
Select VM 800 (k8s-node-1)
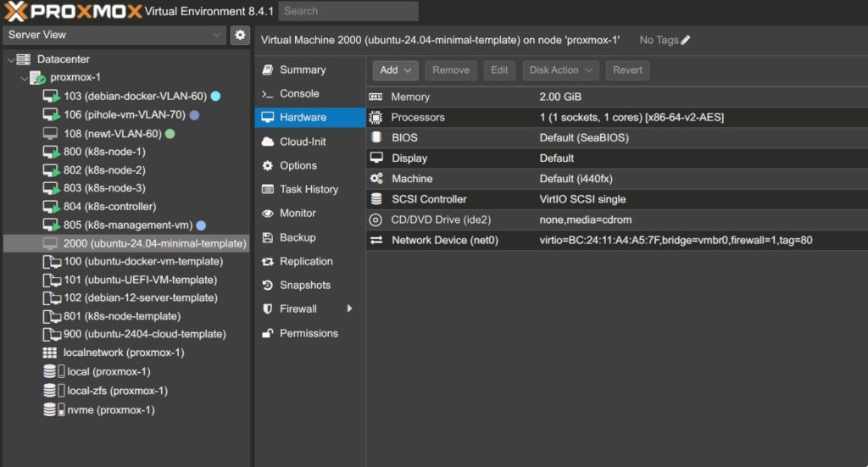click(126, 152)
